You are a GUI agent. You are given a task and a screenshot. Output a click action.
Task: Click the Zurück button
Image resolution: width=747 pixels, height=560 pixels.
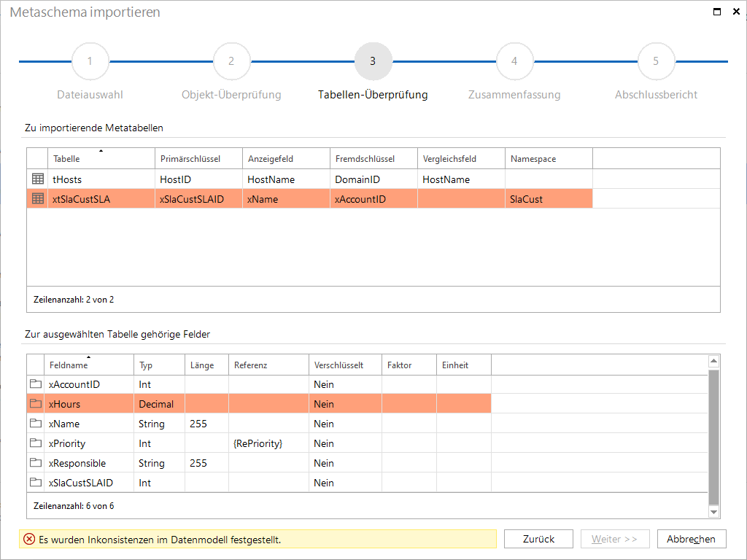[538, 539]
